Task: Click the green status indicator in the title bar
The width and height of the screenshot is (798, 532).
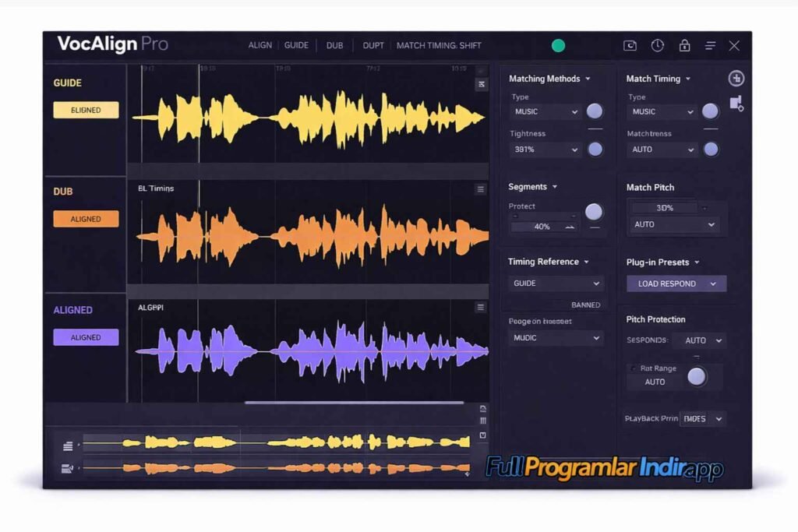Action: coord(558,45)
